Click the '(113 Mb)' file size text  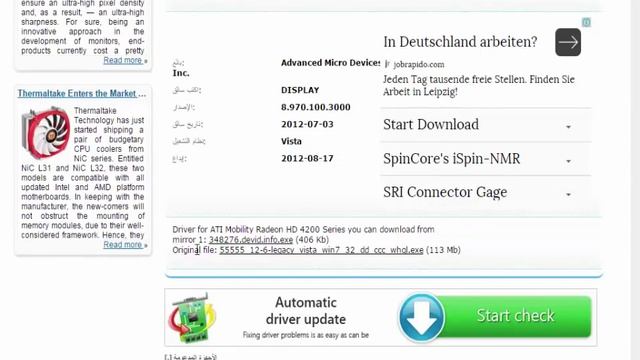443,250
